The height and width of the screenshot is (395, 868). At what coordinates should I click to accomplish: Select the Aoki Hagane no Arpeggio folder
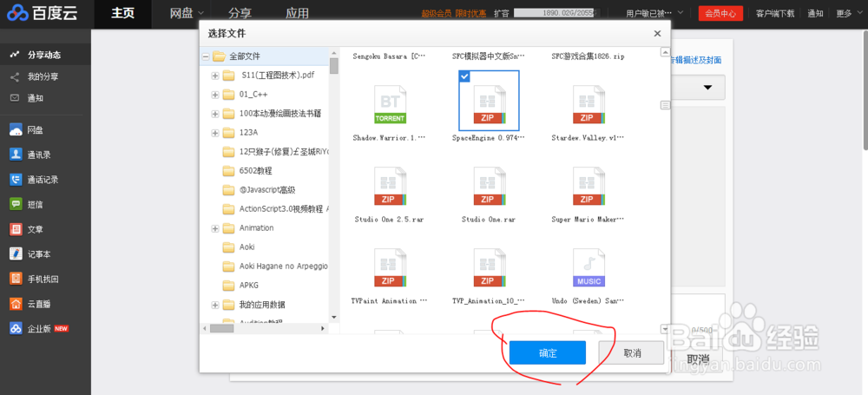coord(284,267)
